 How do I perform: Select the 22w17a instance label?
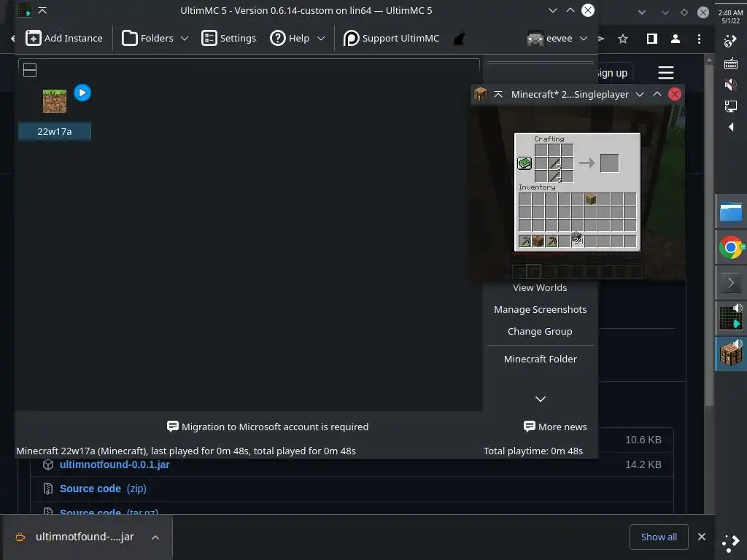click(x=55, y=131)
